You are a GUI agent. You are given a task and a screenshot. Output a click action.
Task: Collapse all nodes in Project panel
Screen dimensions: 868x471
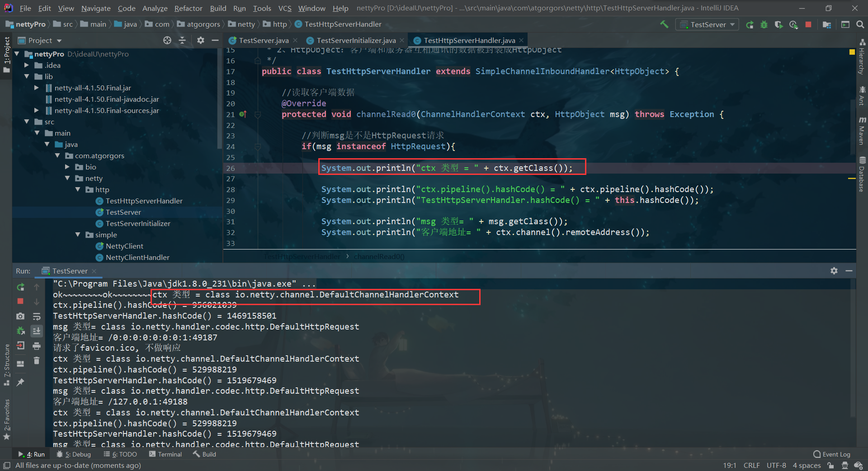pyautogui.click(x=182, y=40)
